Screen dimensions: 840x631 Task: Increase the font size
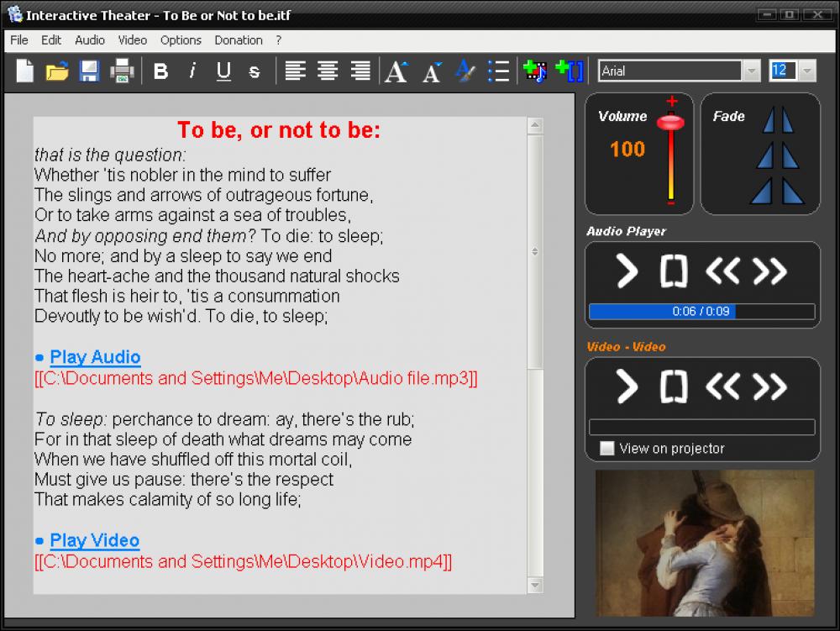coord(396,71)
